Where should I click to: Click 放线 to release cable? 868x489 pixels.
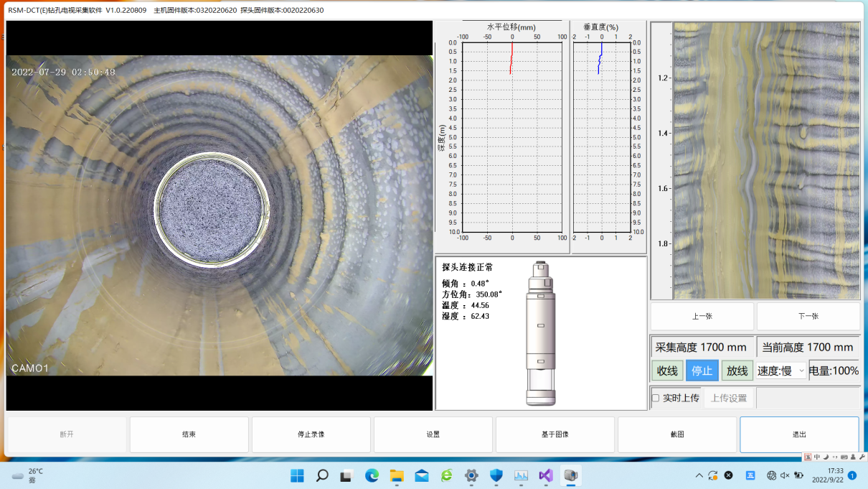pos(737,371)
